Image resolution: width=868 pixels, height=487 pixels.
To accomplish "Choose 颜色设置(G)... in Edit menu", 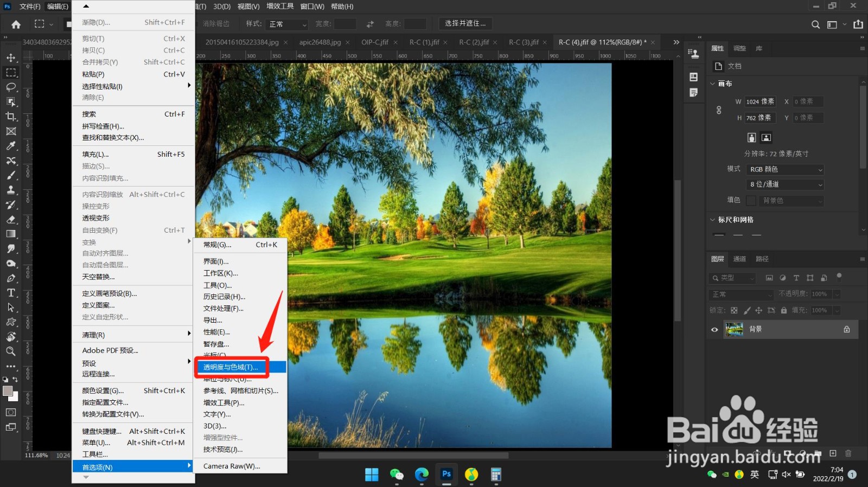I will point(133,390).
